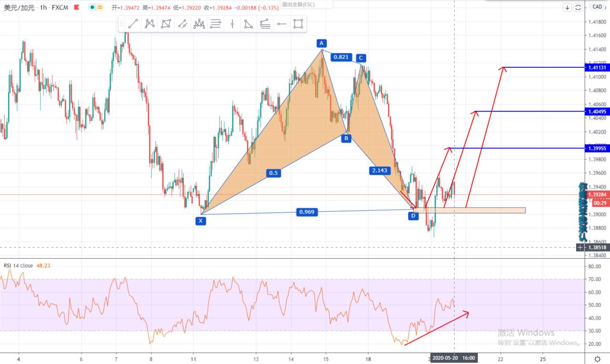Screen dimensions: 610x364
Task: Click date 18 on the time axis
Action: click(x=368, y=358)
